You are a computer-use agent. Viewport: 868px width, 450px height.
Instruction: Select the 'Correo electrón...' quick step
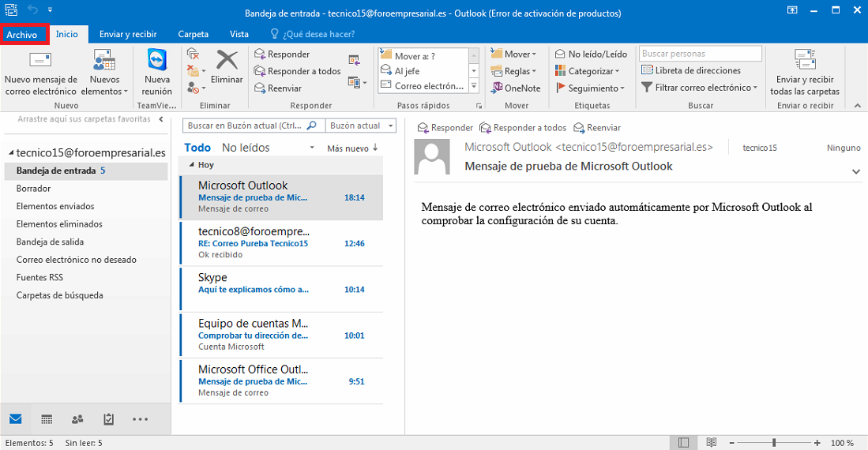(x=423, y=86)
